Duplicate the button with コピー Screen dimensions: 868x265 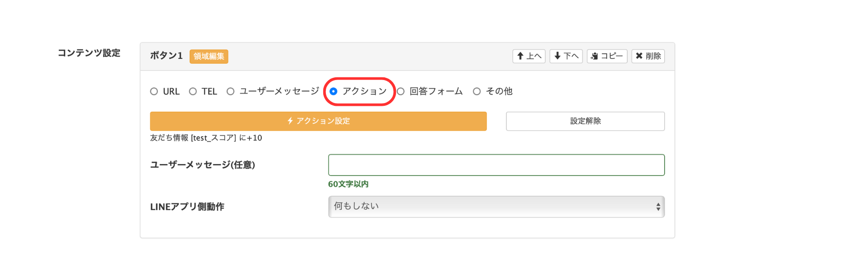pos(607,56)
